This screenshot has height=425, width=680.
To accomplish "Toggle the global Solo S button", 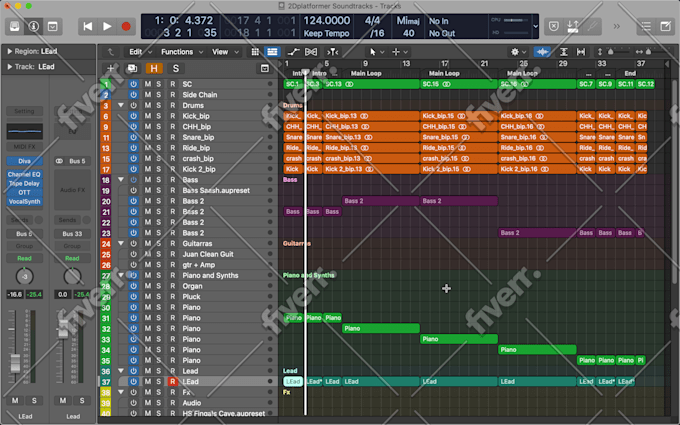I will [176, 69].
